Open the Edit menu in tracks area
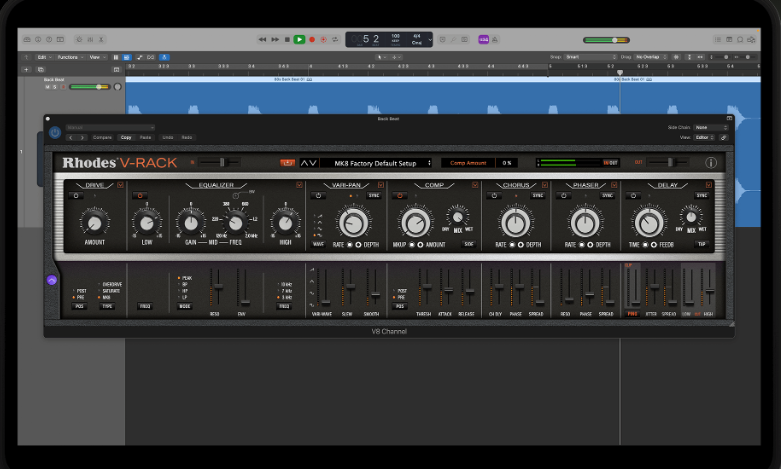The height and width of the screenshot is (469, 781). tap(44, 57)
